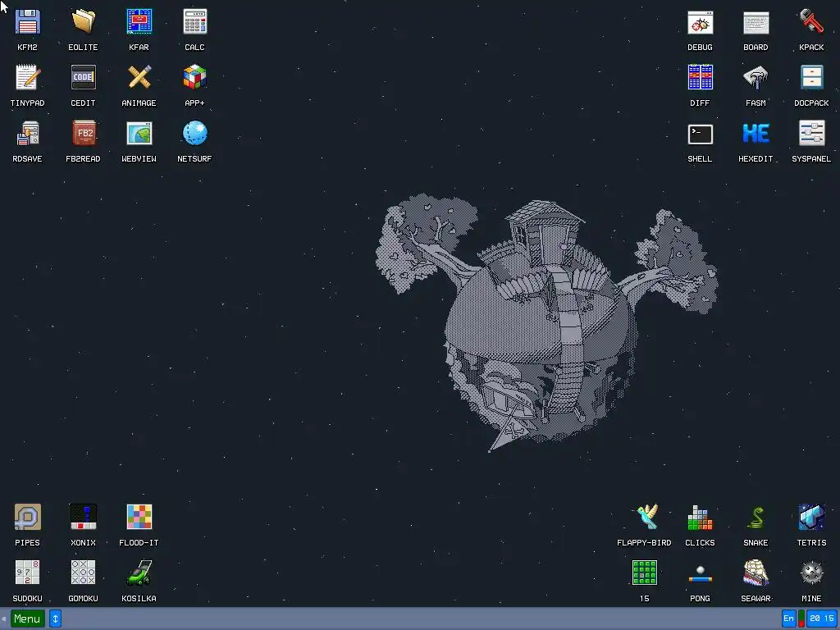Launch the CEDIT code editor icon

(83, 78)
